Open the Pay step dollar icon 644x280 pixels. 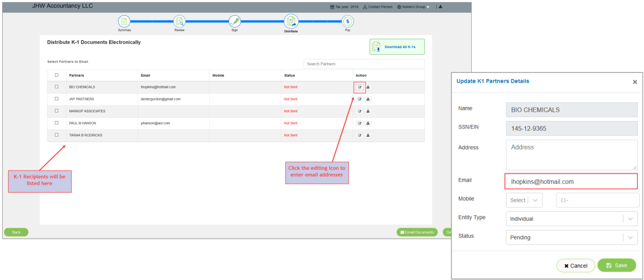(x=347, y=21)
